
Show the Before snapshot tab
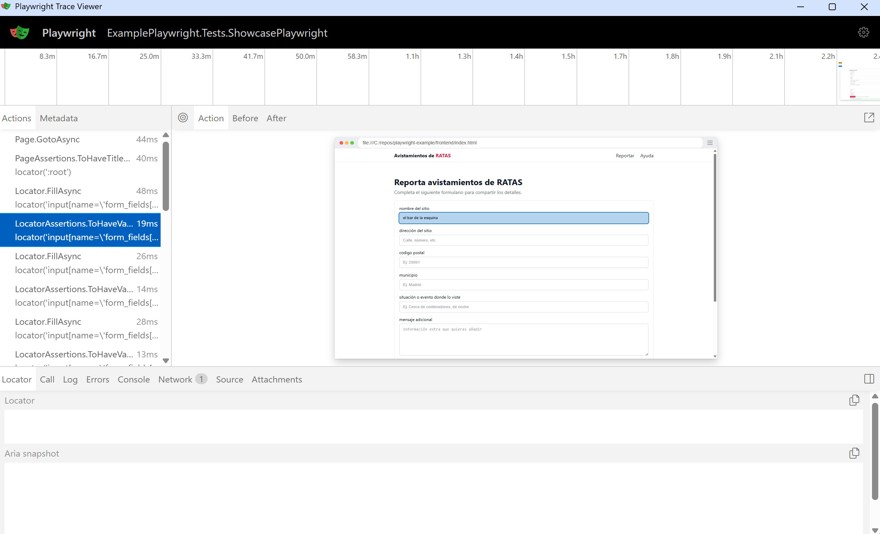click(245, 118)
